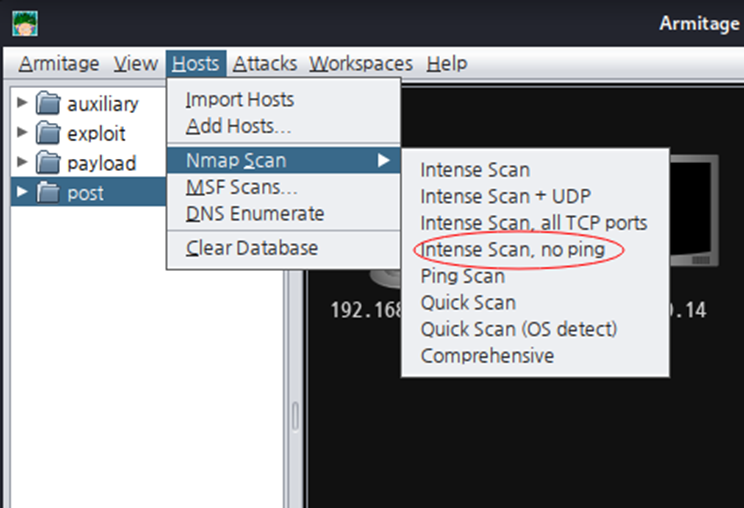Select the exploit tree label
744x508 pixels.
pyautogui.click(x=96, y=134)
